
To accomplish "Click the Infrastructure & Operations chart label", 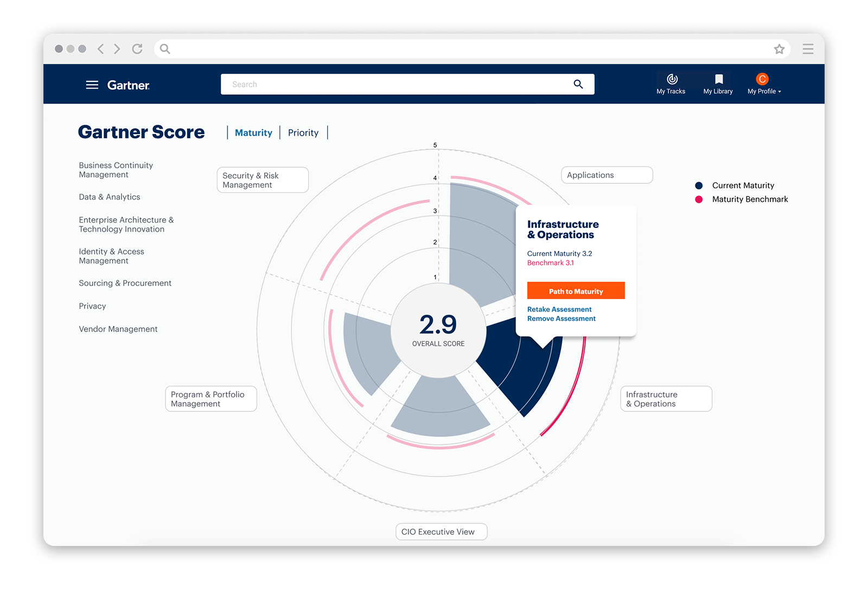I will pyautogui.click(x=666, y=399).
